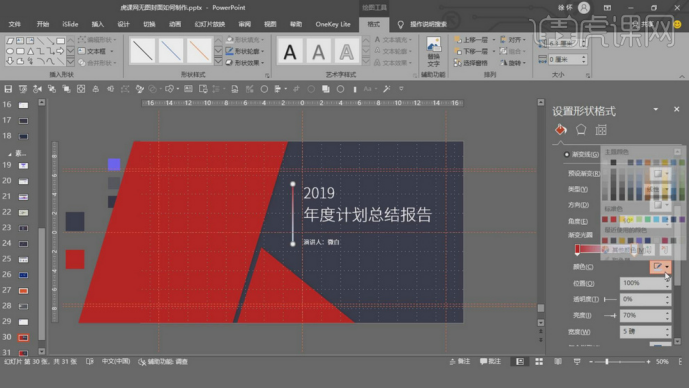Open 形状效果 shape effects dropdown
Screen dimensions: 690x388
click(x=245, y=62)
